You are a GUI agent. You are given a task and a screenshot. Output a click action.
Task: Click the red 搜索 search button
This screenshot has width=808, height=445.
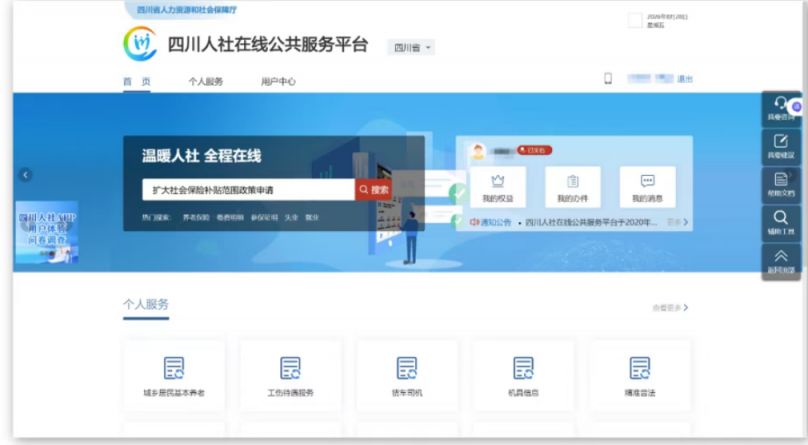coord(374,190)
